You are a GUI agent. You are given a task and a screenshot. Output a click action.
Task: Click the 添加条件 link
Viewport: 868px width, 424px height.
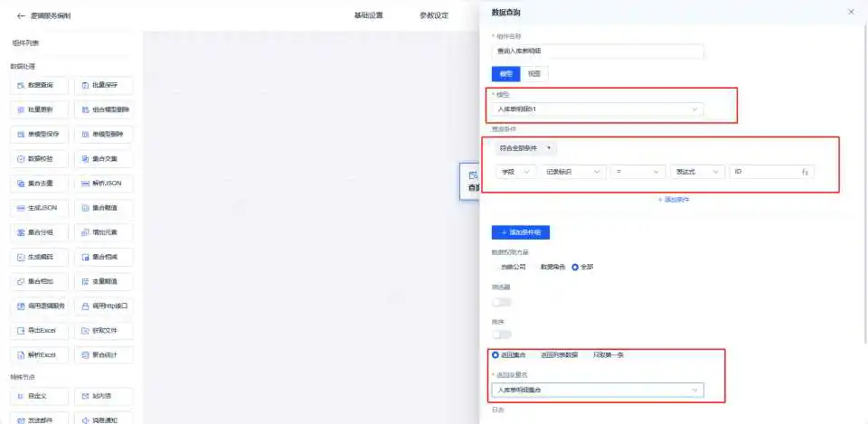point(673,200)
